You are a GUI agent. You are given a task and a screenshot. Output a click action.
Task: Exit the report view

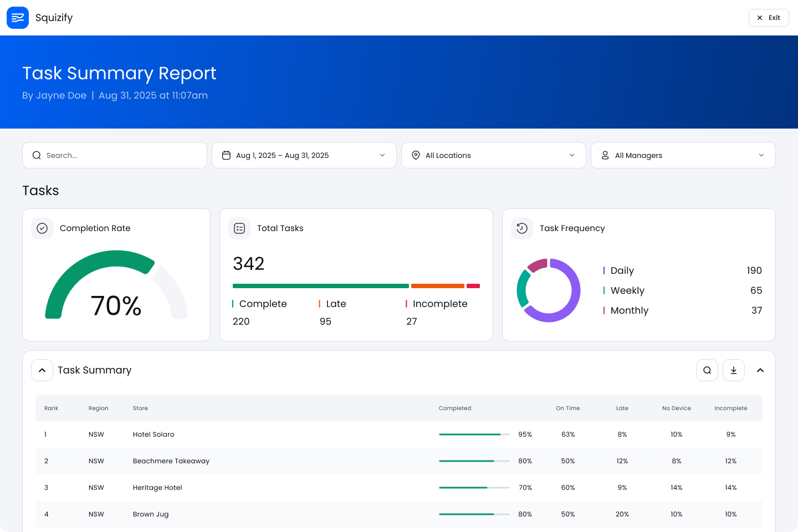tap(769, 18)
